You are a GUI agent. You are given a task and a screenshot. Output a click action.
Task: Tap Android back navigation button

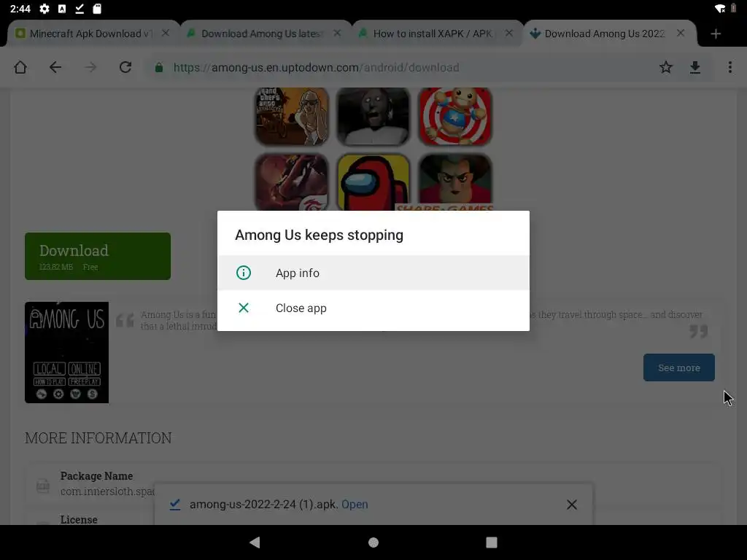[x=255, y=542]
